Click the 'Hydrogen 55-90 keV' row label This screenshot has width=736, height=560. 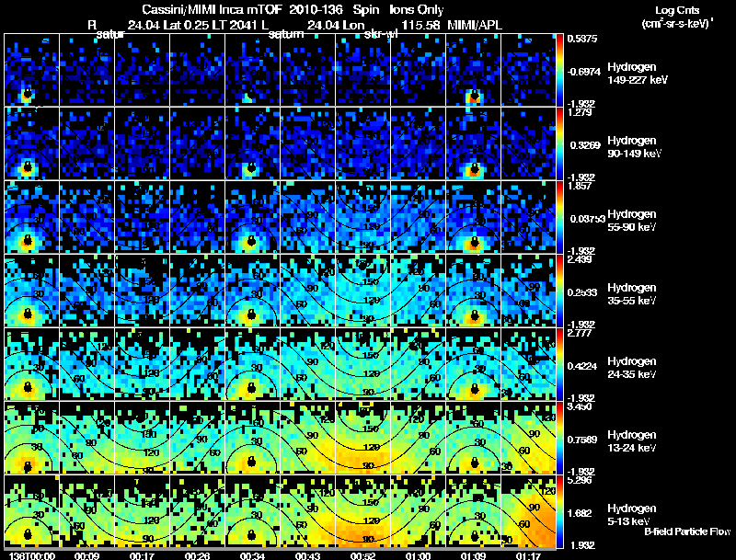[632, 221]
